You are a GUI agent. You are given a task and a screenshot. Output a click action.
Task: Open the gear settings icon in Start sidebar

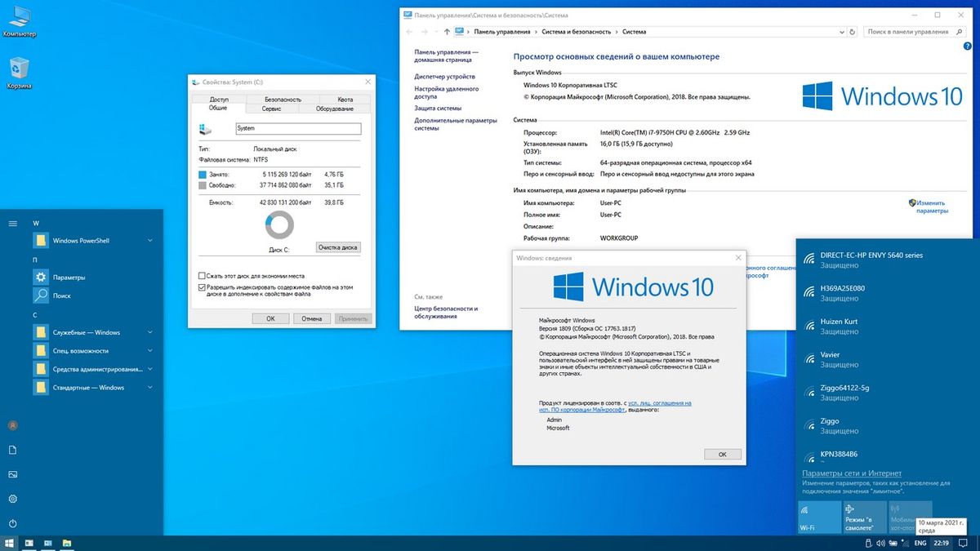pyautogui.click(x=12, y=499)
